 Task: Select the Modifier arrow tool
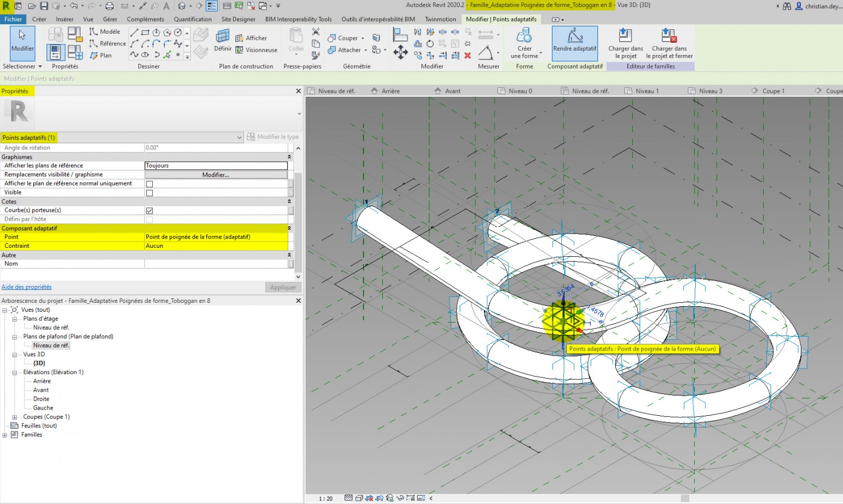pyautogui.click(x=22, y=40)
